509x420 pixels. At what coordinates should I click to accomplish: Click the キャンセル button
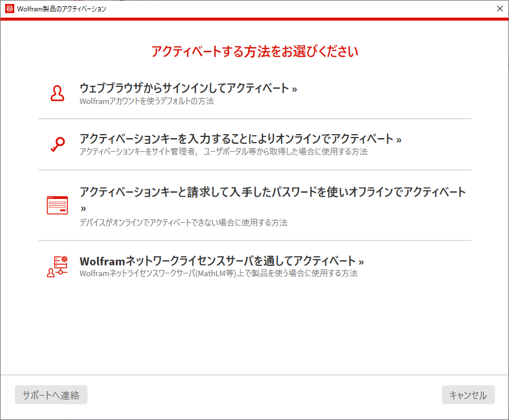(x=468, y=395)
